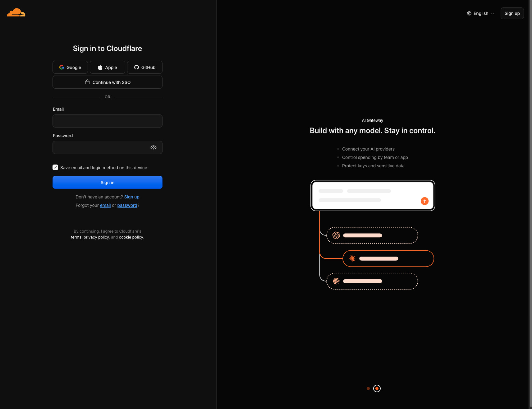
Task: Click the striped globe provider icon
Action: click(336, 281)
